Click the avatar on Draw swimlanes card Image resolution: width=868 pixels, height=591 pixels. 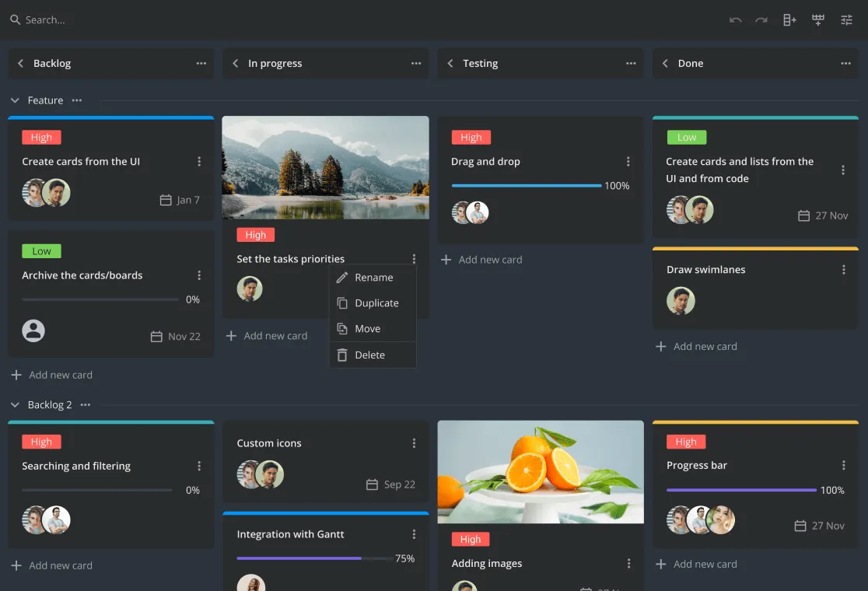pyautogui.click(x=681, y=301)
